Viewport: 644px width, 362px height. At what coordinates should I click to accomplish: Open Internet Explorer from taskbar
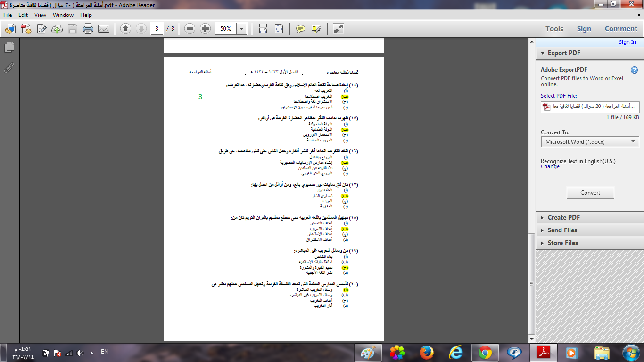pyautogui.click(x=455, y=352)
